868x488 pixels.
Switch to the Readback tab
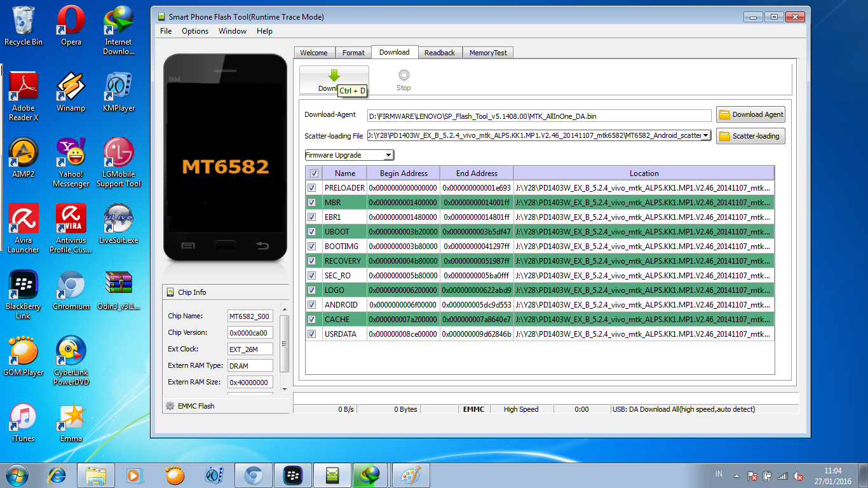(440, 53)
